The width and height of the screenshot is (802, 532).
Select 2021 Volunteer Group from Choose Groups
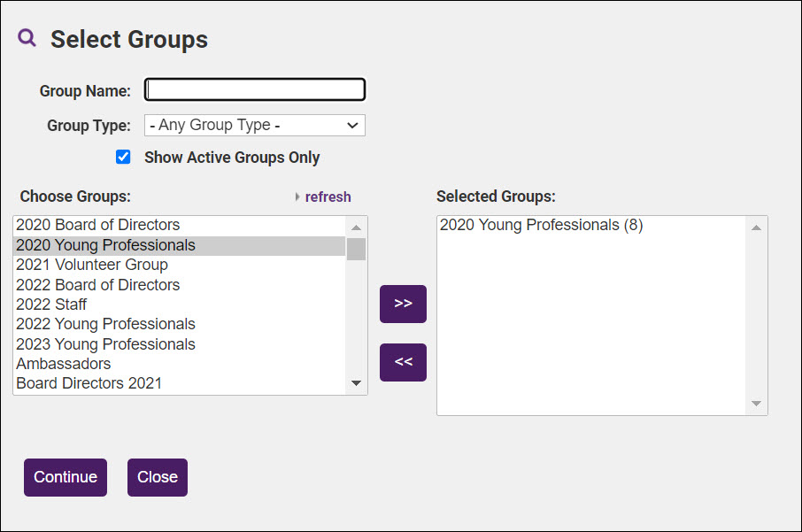coord(92,265)
